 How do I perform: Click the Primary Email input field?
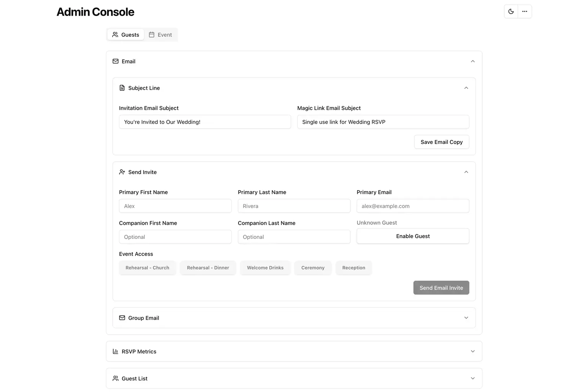pyautogui.click(x=413, y=206)
